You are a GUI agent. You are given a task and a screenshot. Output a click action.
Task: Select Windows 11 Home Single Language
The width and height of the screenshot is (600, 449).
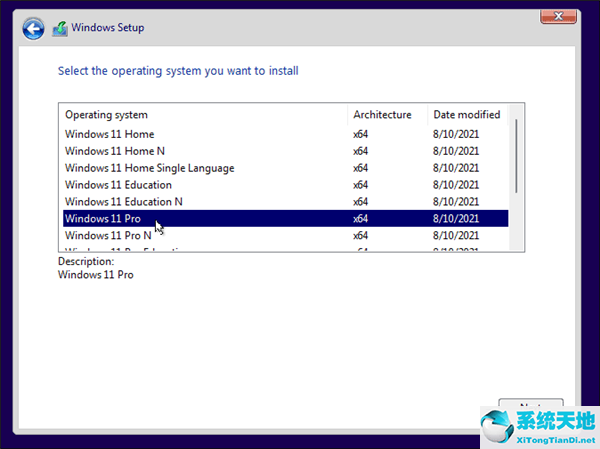click(x=150, y=168)
